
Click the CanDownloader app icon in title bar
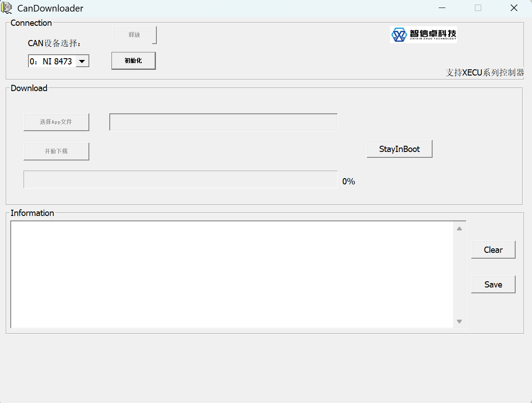point(7,8)
